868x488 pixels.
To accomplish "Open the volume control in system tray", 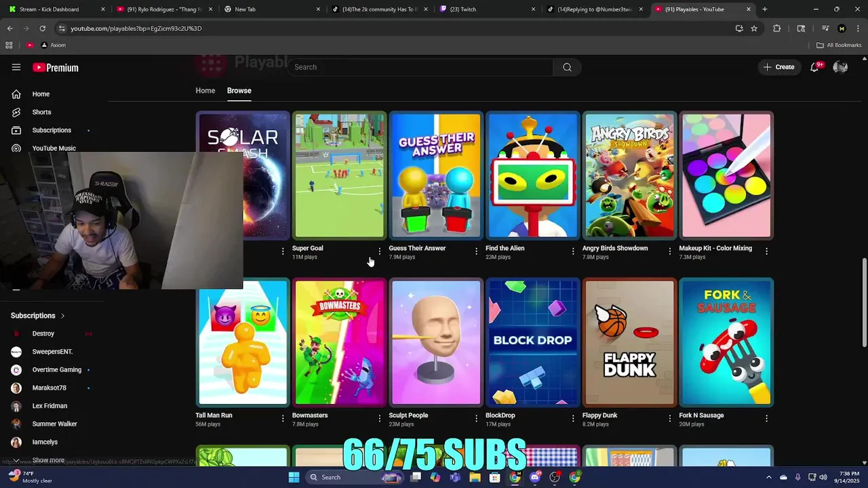I will point(823,477).
